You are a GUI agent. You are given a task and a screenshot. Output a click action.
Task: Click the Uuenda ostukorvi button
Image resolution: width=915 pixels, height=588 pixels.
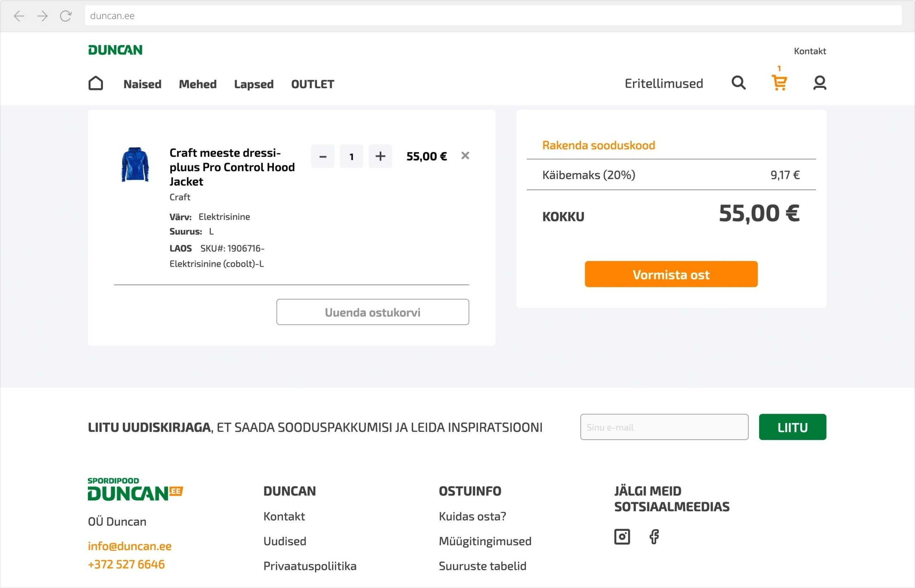pyautogui.click(x=372, y=312)
